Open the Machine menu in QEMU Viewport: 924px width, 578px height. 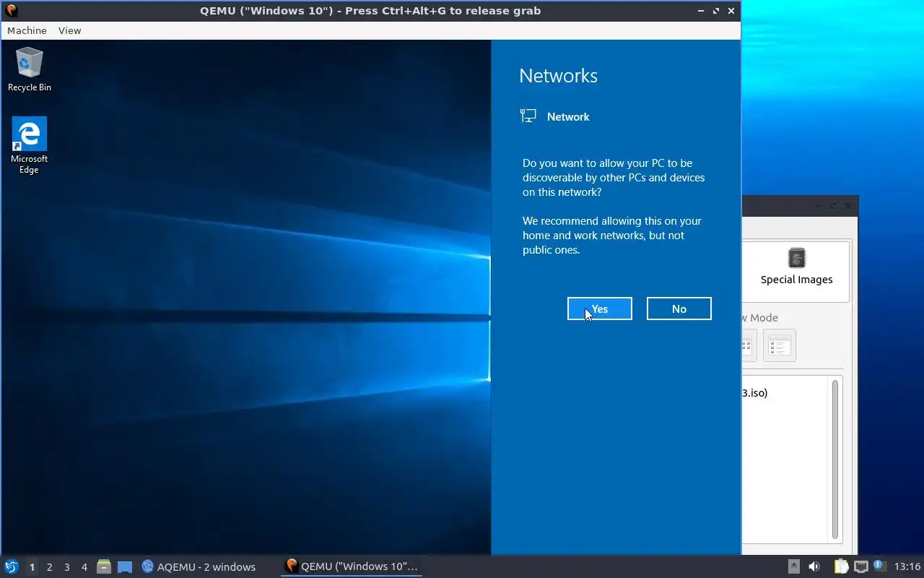tap(27, 30)
